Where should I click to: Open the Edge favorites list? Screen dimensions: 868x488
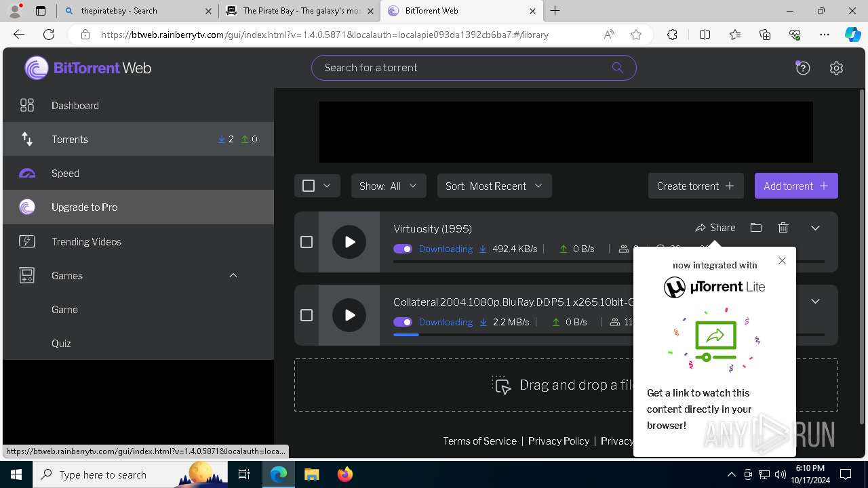[735, 35]
